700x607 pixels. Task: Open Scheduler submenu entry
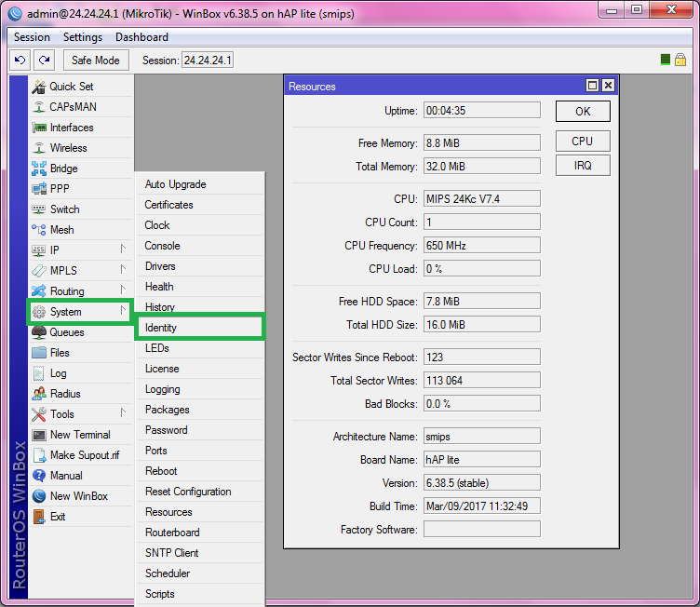pos(199,573)
